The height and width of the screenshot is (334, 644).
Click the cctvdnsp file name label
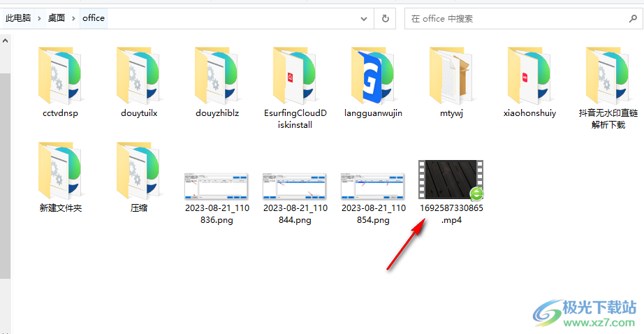tap(60, 113)
